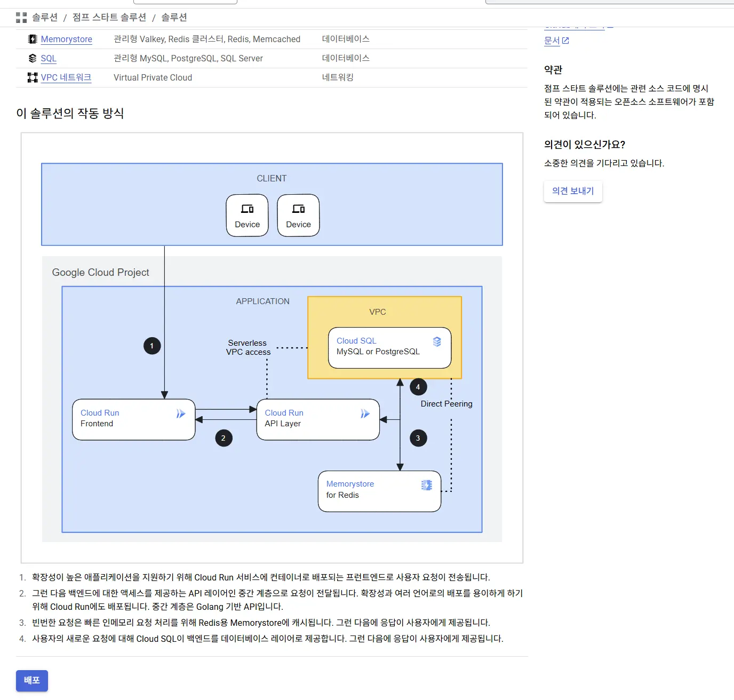Click the grid icon left of the breadcrumb
734x700 pixels.
[21, 17]
